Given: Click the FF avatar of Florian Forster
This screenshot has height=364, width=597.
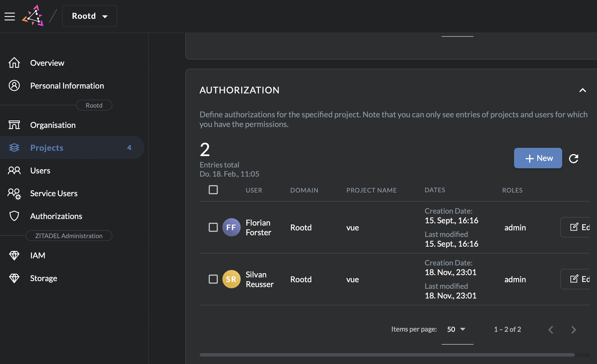Looking at the screenshot, I should coord(231,227).
